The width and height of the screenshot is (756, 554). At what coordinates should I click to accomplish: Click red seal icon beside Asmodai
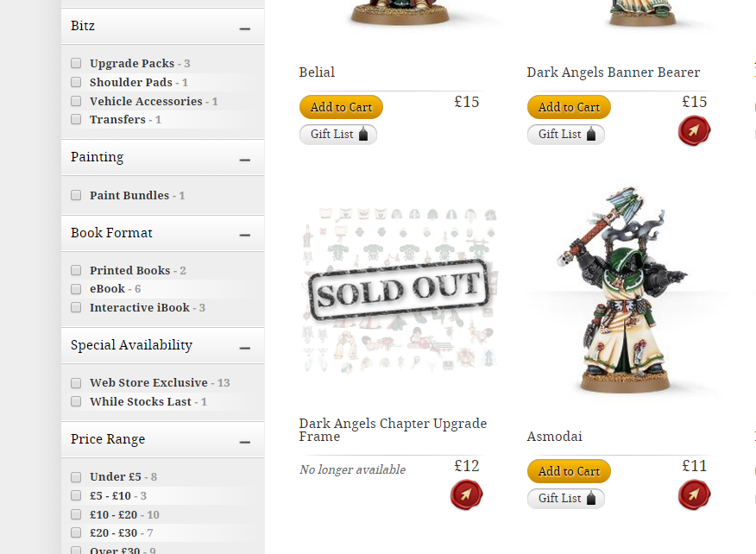click(694, 494)
